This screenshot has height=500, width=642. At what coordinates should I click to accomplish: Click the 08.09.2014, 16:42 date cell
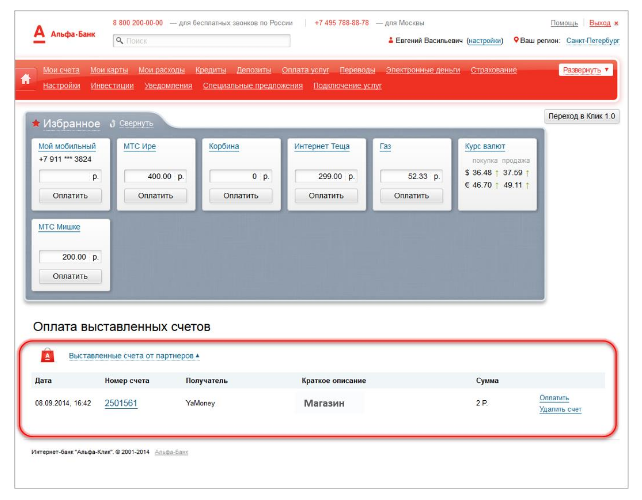63,403
